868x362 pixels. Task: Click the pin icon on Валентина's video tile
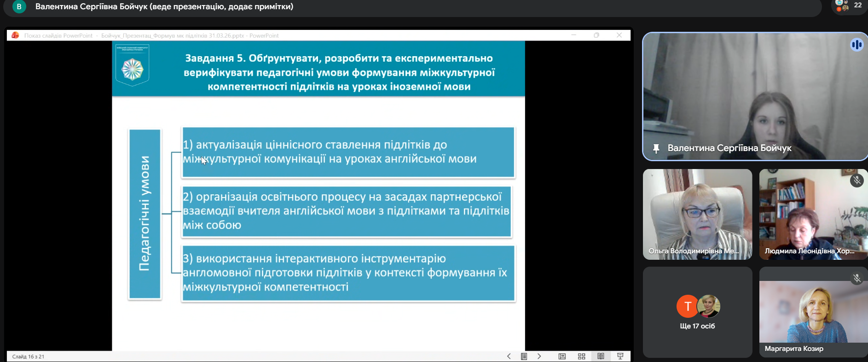point(656,148)
